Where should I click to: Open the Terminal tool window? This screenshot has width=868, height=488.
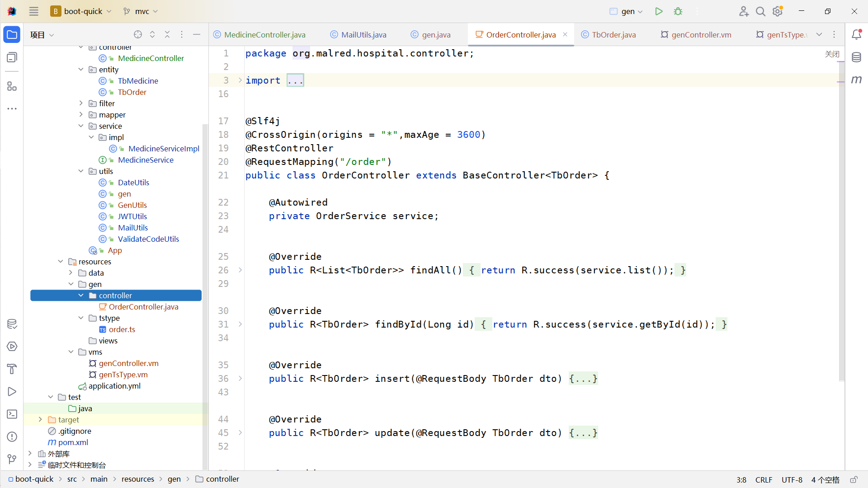click(x=12, y=414)
